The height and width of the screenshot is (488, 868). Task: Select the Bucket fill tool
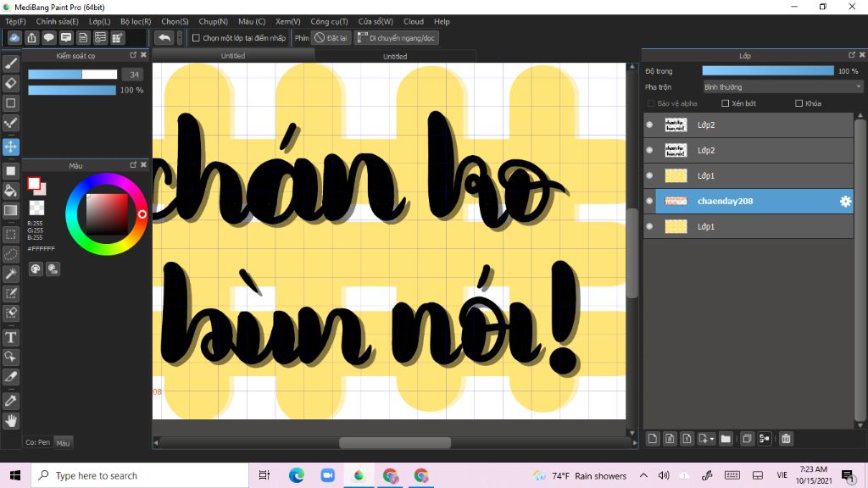coord(10,191)
